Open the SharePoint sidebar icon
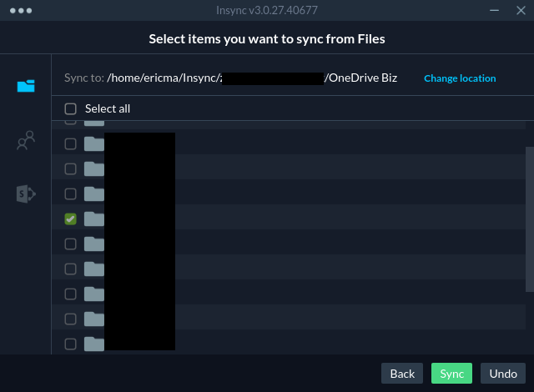The width and height of the screenshot is (534, 392). tap(26, 193)
